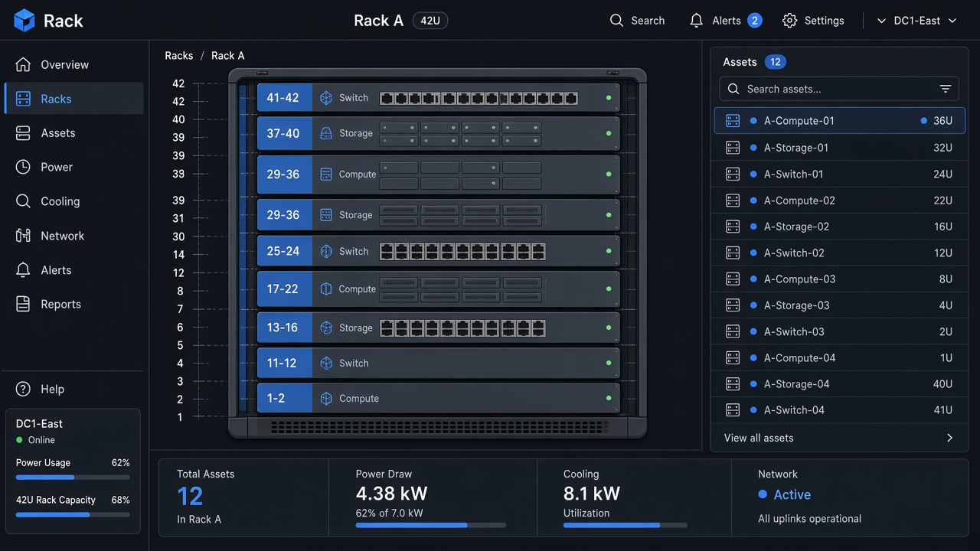Select the Racks item in sidebar
This screenshot has height=551, width=980.
click(x=73, y=99)
